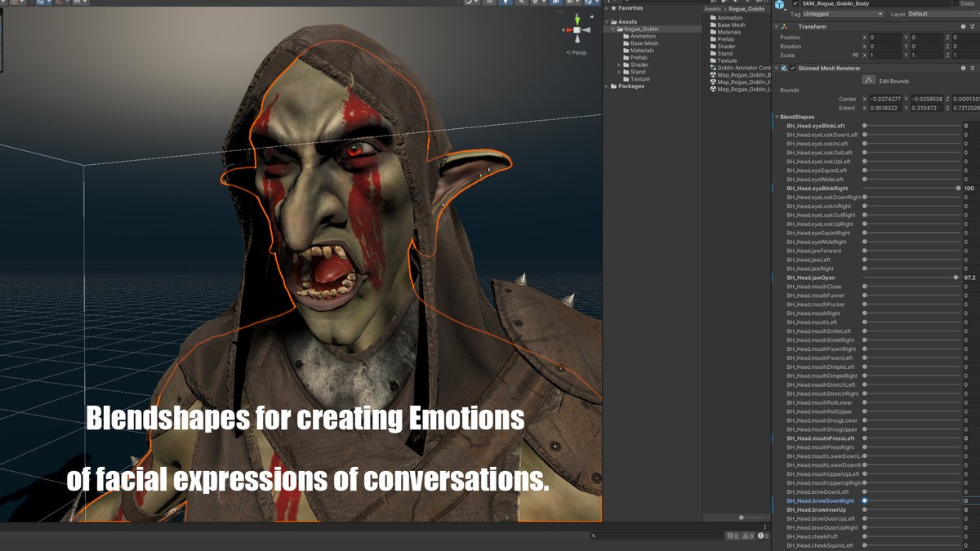
Task: Click the Assets root folder icon
Action: click(x=614, y=22)
